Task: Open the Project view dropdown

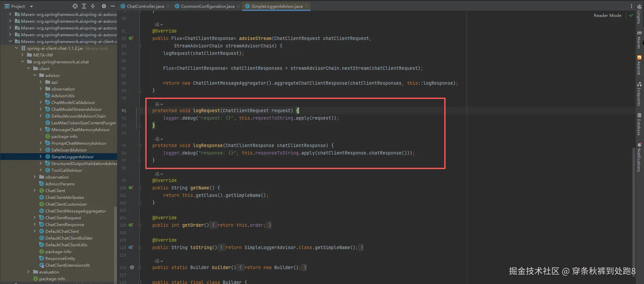Action: pos(31,6)
